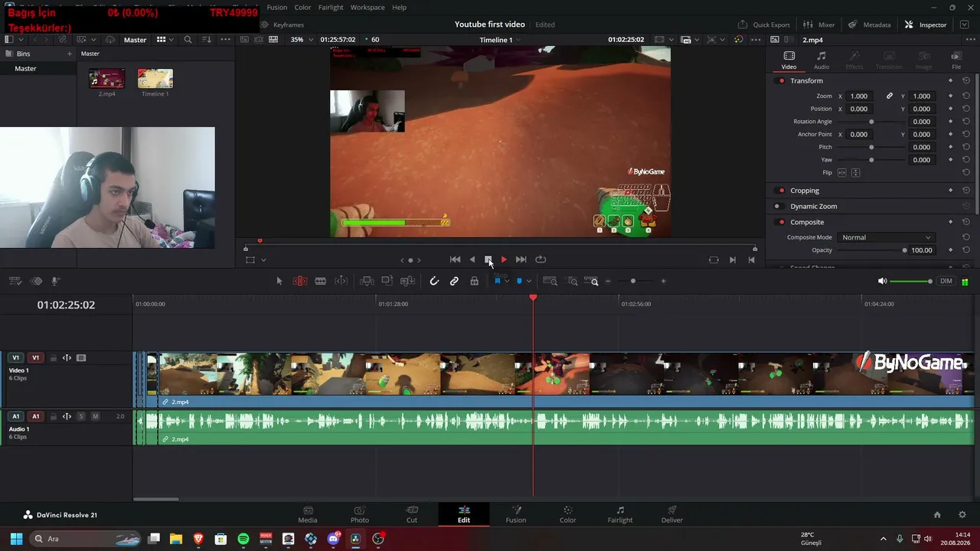Toggle the Zoom X/Y link icon

pyautogui.click(x=890, y=96)
